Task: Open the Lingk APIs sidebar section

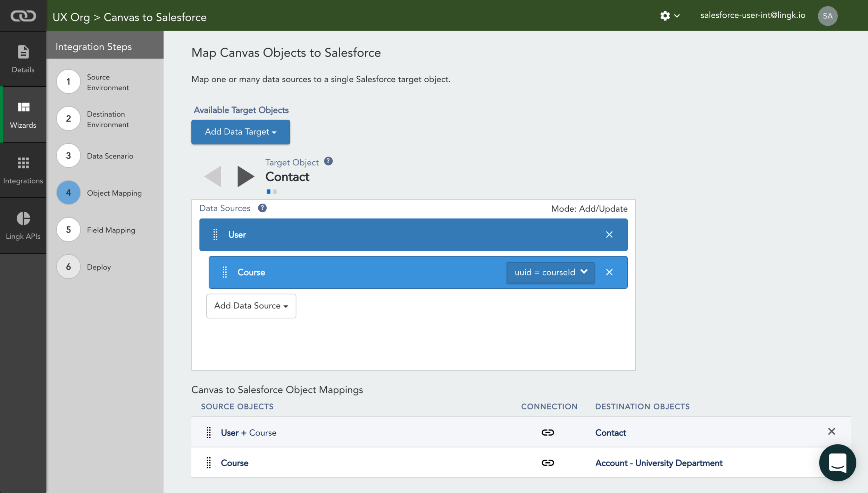Action: (x=23, y=226)
